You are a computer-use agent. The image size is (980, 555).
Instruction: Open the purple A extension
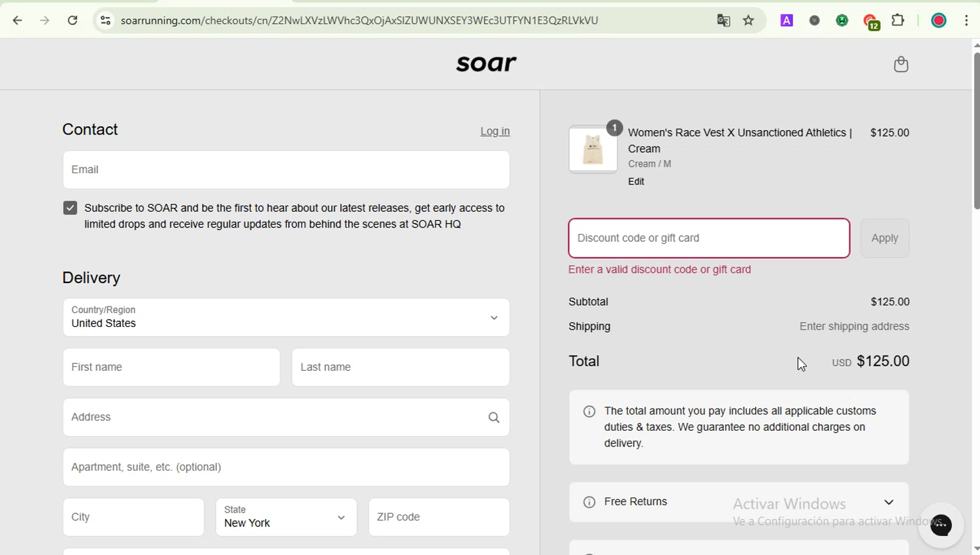tap(787, 20)
